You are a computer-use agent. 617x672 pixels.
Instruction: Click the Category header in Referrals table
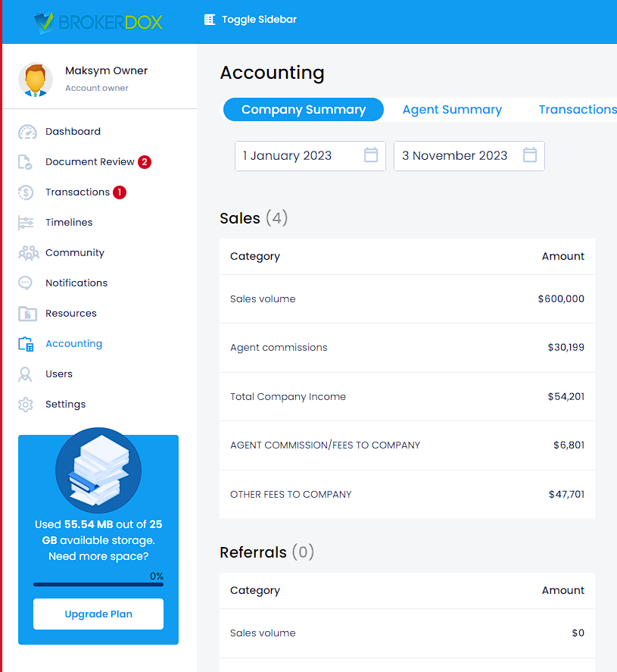[255, 591]
